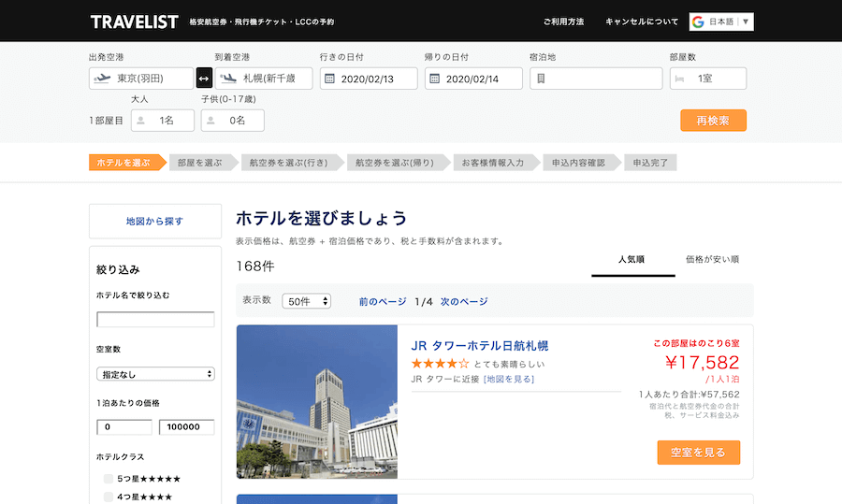Click the maximum price field showing 100000
Image resolution: width=842 pixels, height=504 pixels.
coord(186,426)
